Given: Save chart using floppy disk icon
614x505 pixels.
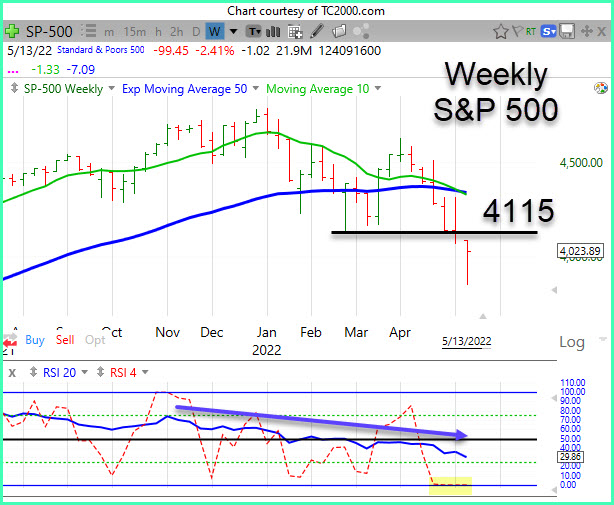Looking at the screenshot, I should pos(567,31).
